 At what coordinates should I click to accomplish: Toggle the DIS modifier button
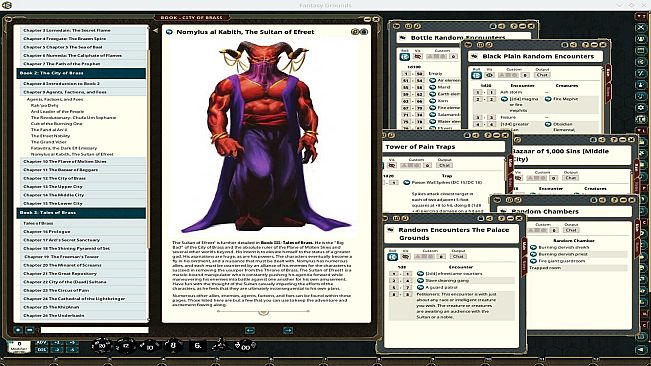[42, 349]
